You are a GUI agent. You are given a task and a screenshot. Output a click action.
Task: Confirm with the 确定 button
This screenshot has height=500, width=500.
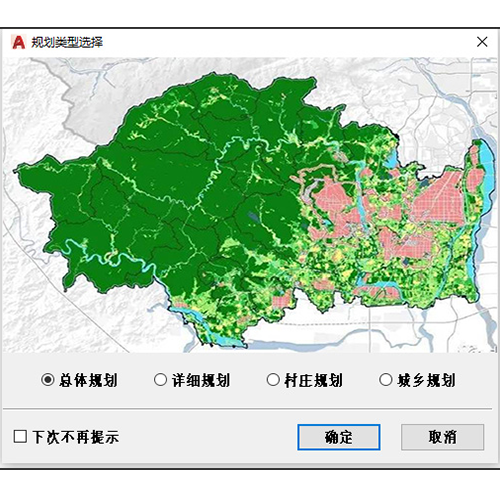click(339, 437)
